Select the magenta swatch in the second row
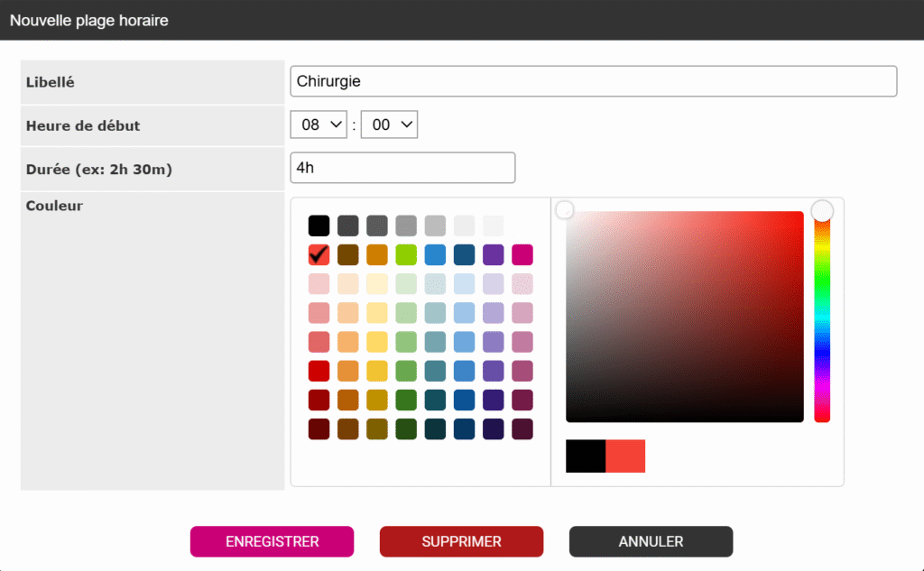Screen dimensions: 924x571 [522, 255]
